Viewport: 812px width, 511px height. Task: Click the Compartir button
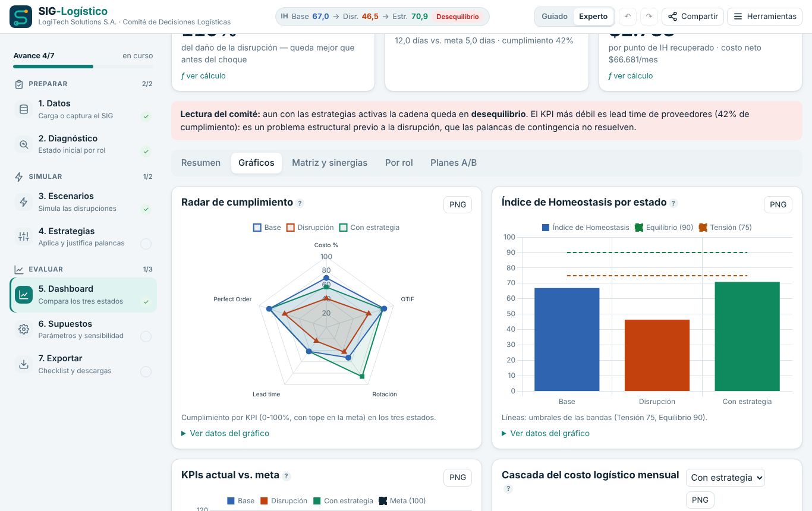click(693, 17)
